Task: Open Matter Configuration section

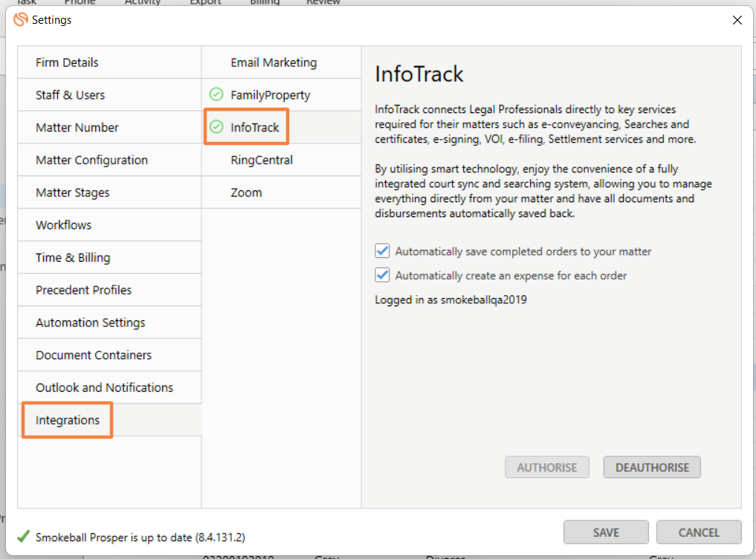Action: [x=91, y=160]
